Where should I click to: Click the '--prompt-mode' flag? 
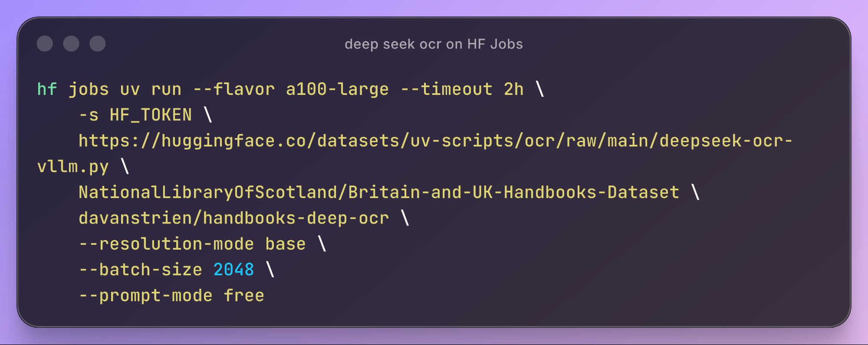[x=146, y=296]
